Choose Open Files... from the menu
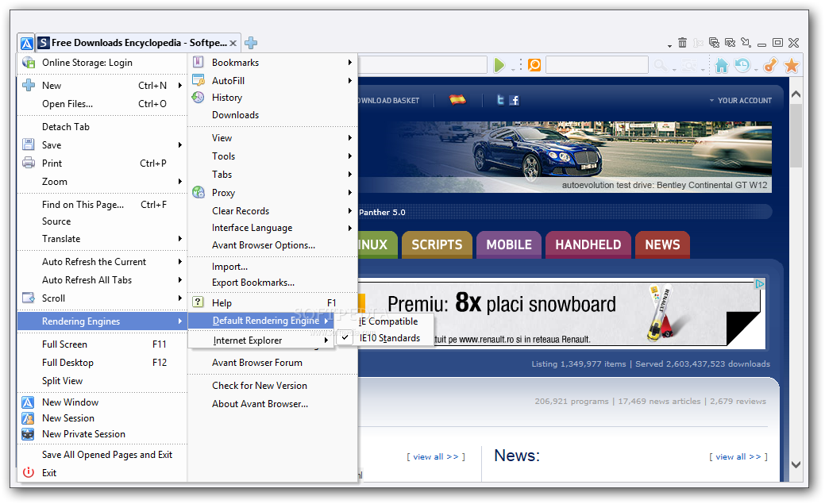 coord(102,104)
